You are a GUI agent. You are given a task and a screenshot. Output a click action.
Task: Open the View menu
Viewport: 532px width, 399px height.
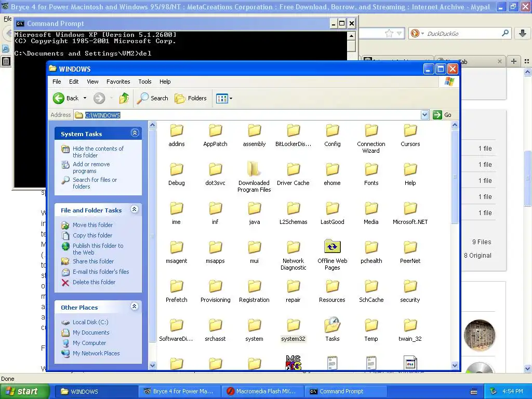92,82
